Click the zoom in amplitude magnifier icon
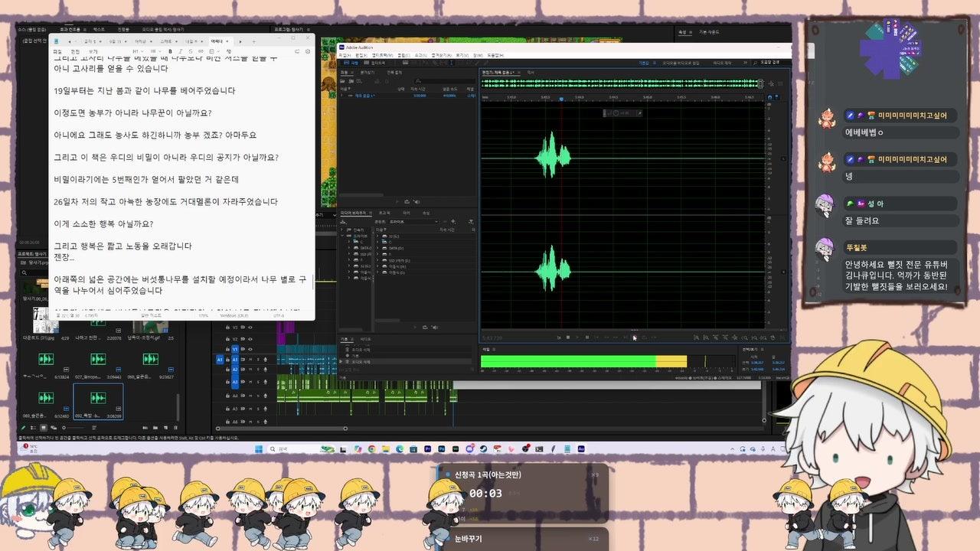Image resolution: width=980 pixels, height=551 pixels. click(x=696, y=337)
